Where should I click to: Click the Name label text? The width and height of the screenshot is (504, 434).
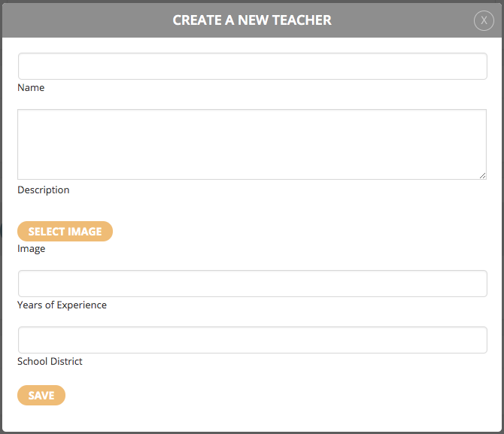tap(31, 87)
